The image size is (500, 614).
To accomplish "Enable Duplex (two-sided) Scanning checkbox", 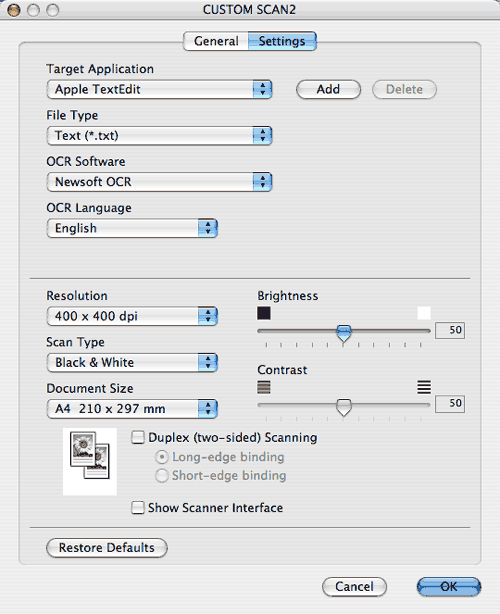I will point(137,437).
